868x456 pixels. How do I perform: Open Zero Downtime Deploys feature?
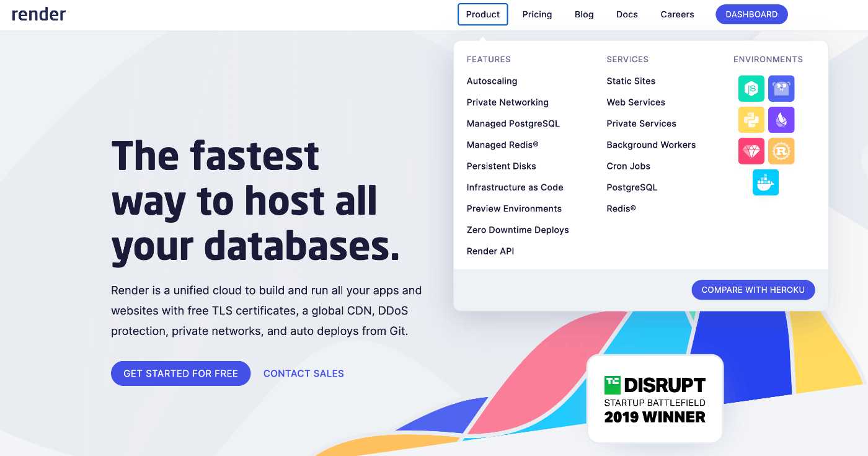pyautogui.click(x=518, y=230)
